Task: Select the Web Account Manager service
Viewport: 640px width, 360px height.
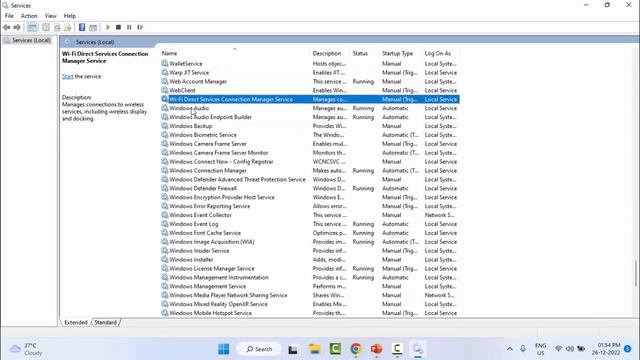Action: point(310,82)
